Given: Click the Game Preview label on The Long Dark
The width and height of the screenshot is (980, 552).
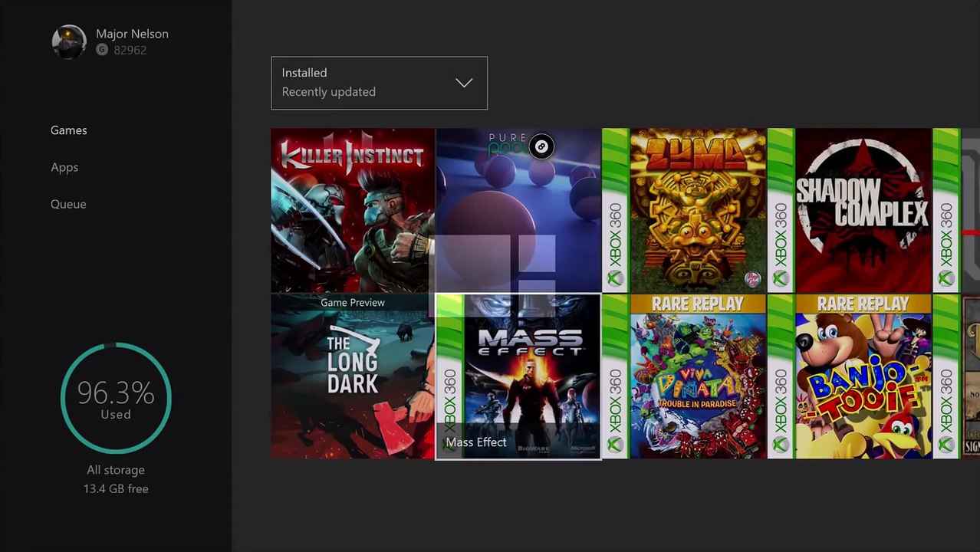Looking at the screenshot, I should (353, 302).
